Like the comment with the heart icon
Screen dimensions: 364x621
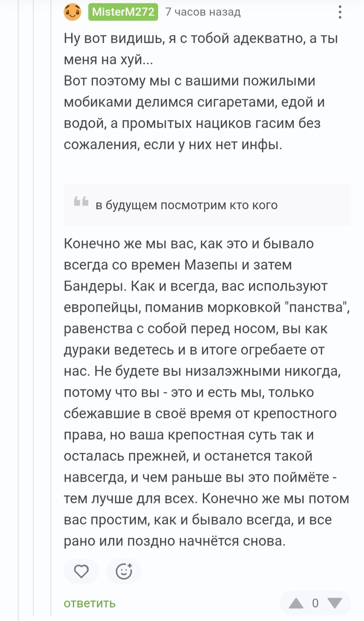coord(82,572)
